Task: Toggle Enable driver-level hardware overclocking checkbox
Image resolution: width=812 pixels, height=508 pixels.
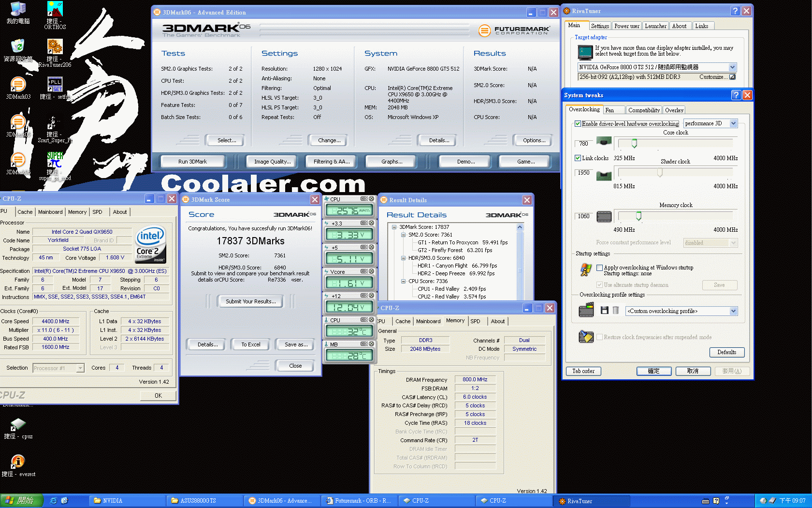Action: pos(578,124)
